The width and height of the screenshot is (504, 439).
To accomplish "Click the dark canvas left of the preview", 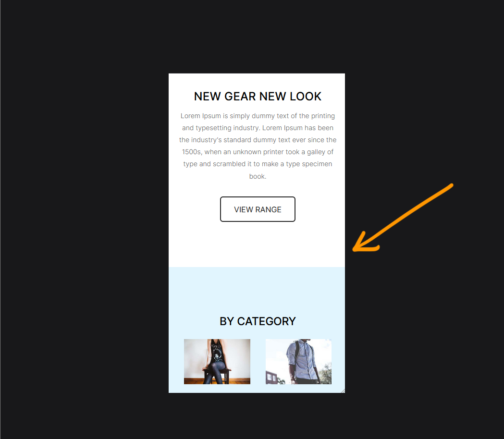I will 84,225.
